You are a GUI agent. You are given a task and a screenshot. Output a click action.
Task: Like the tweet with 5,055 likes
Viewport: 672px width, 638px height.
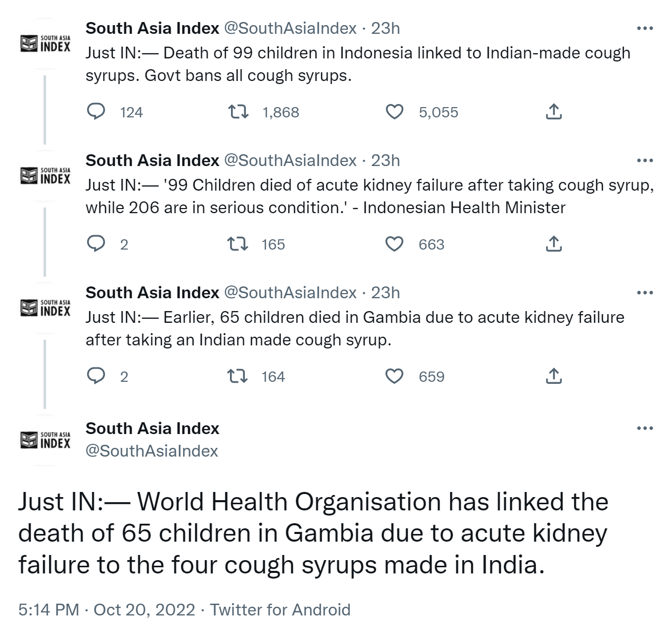(394, 112)
